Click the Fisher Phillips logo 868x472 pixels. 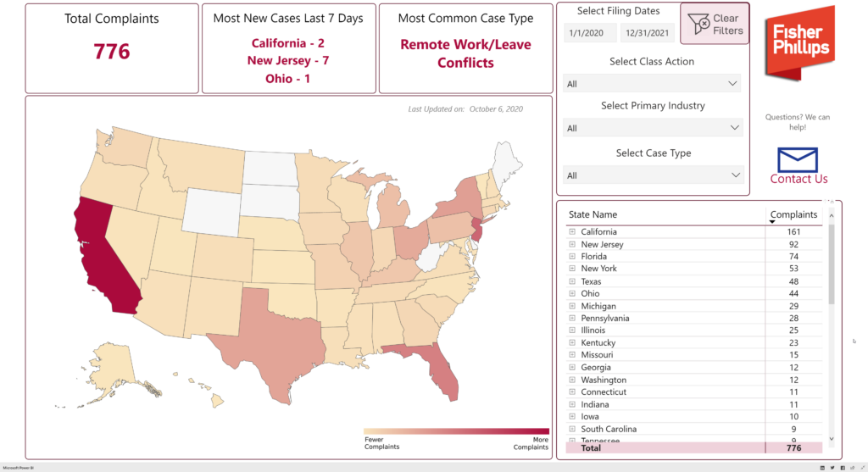799,42
